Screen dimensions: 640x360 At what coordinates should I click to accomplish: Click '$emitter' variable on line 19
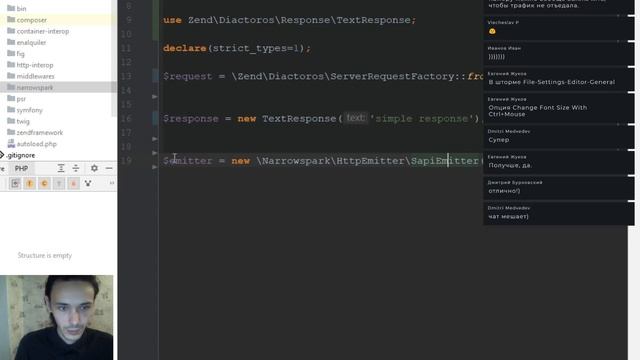(188, 161)
